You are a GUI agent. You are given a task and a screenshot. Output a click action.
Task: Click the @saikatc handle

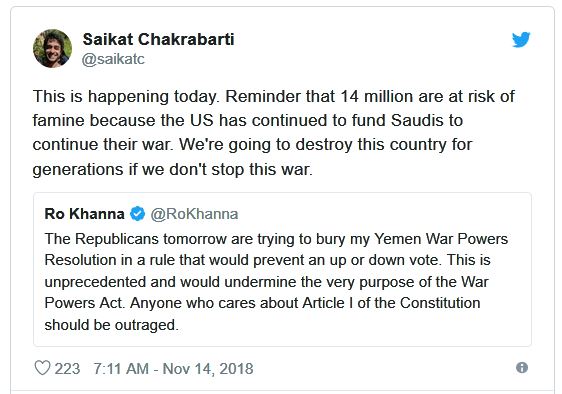coord(113,59)
